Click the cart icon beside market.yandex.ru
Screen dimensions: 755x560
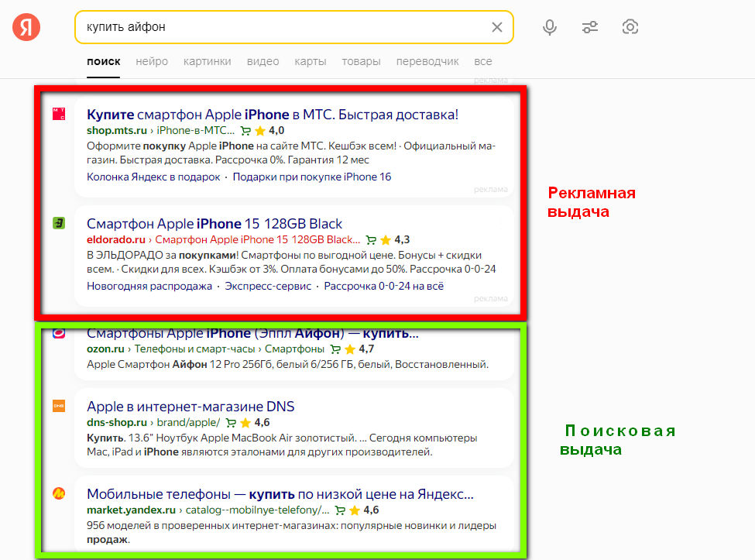(x=341, y=511)
